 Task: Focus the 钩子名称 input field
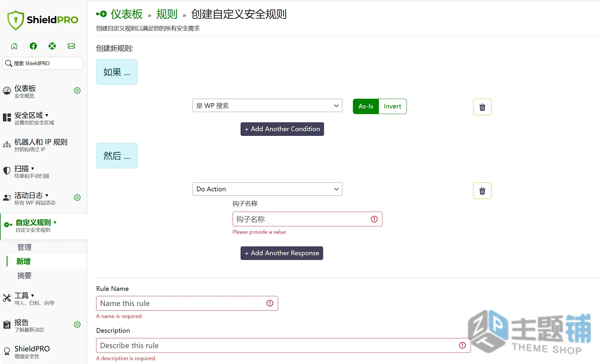pyautogui.click(x=307, y=219)
